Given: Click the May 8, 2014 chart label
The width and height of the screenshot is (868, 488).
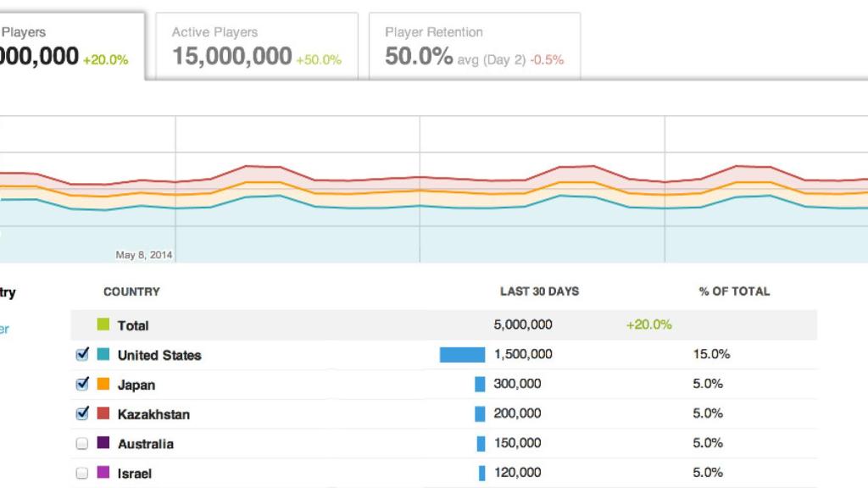Looking at the screenshot, I should coord(143,254).
